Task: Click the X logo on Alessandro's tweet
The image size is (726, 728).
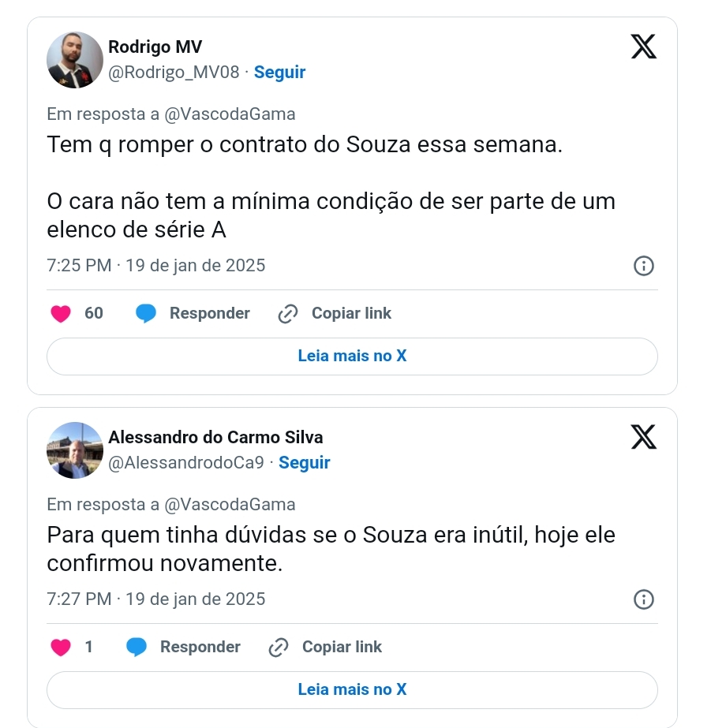Action: pyautogui.click(x=644, y=437)
